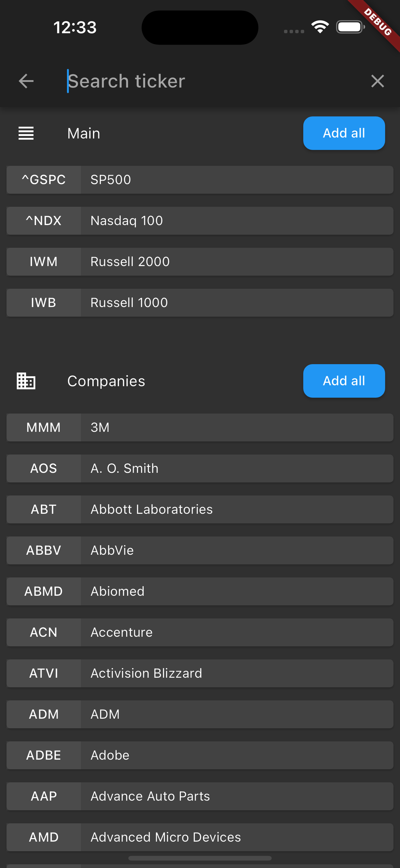This screenshot has height=868, width=400.
Task: Choose the IWB Russell 1000 row
Action: (200, 303)
